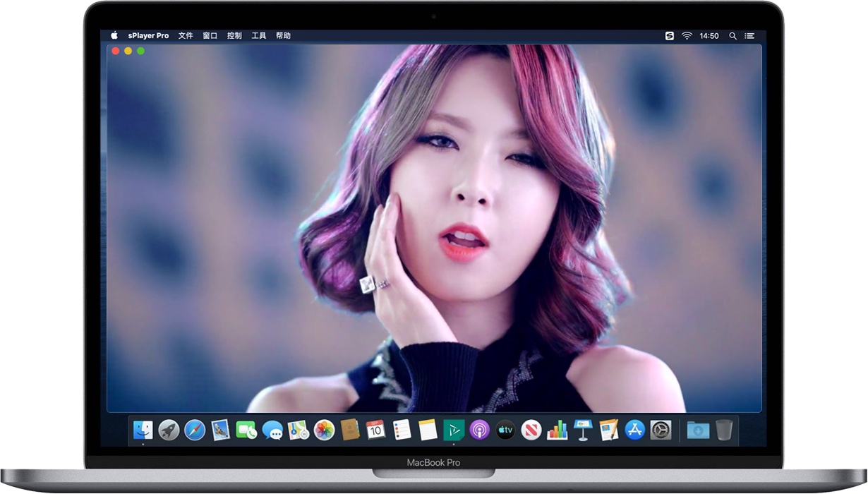The image size is (868, 494).
Task: Open the 文件 (File) menu
Action: (x=186, y=35)
